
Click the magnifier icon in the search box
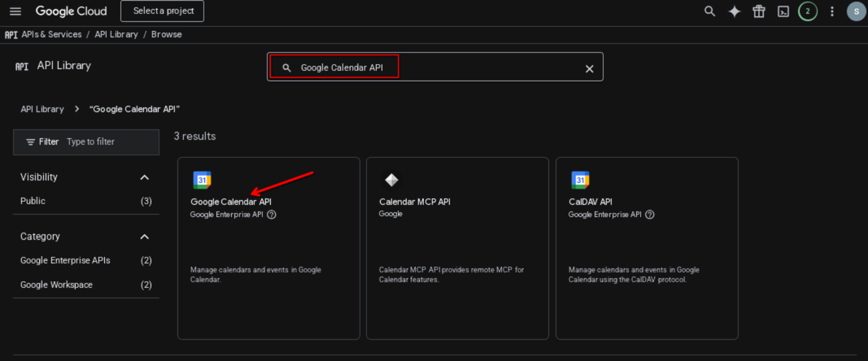pyautogui.click(x=287, y=68)
